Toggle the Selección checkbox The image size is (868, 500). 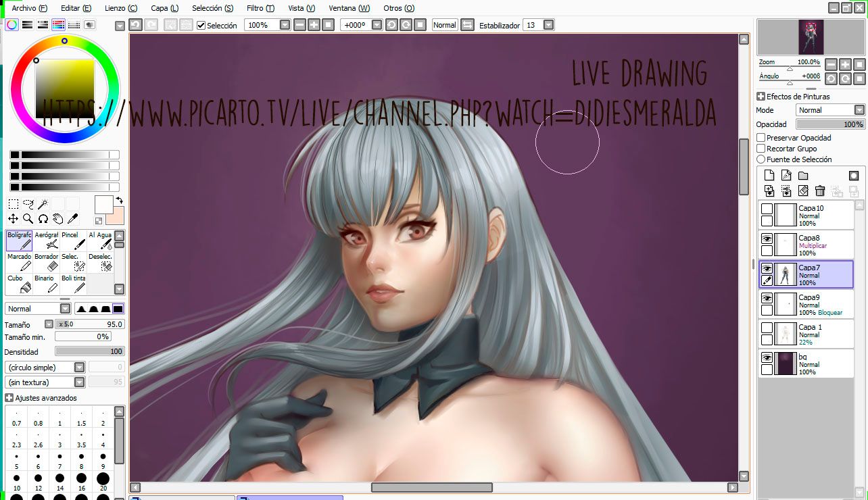[x=201, y=26]
